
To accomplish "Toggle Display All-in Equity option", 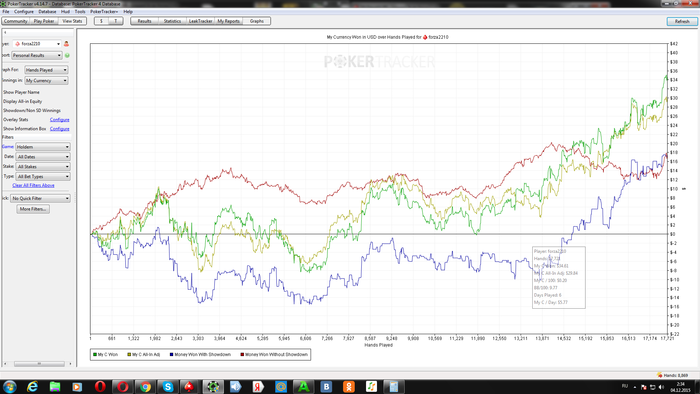I will point(22,101).
